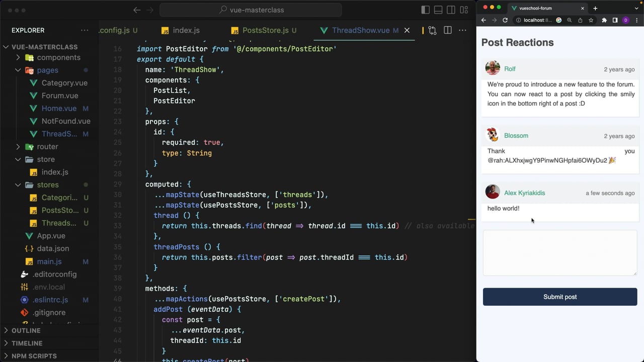Go forward in the browser
This screenshot has height=362, width=644.
495,20
